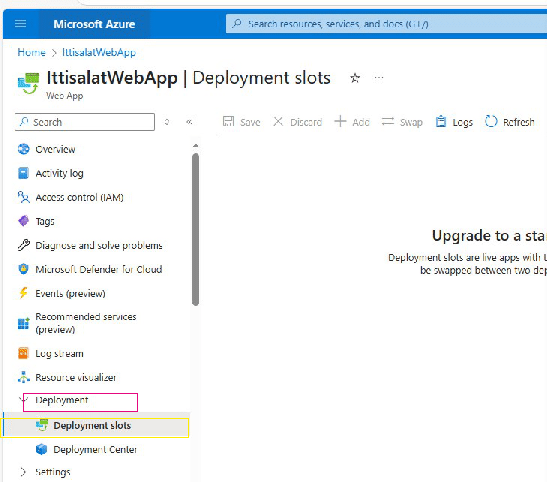Open the IttisalatWebApp breadcrumb link

coord(99,52)
